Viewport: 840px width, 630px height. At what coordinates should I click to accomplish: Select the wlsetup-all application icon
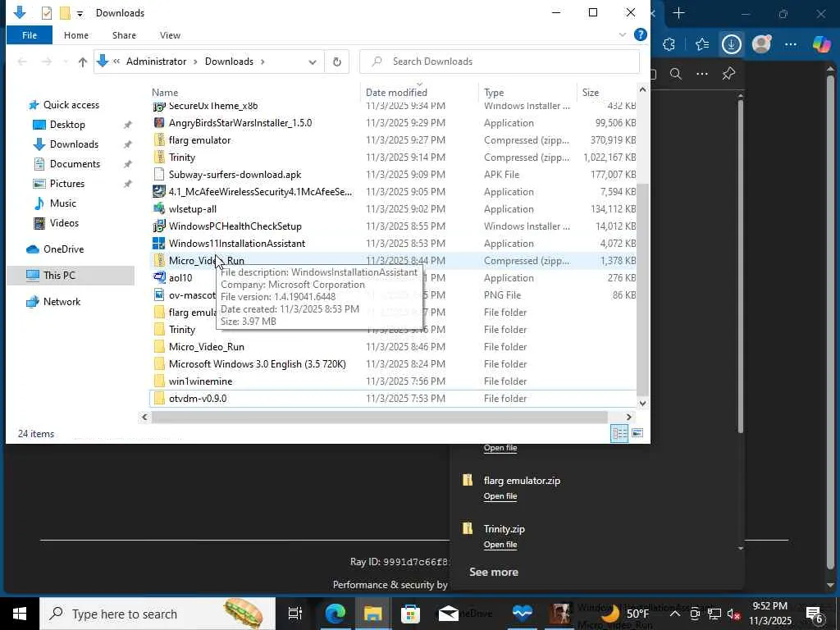[159, 209]
